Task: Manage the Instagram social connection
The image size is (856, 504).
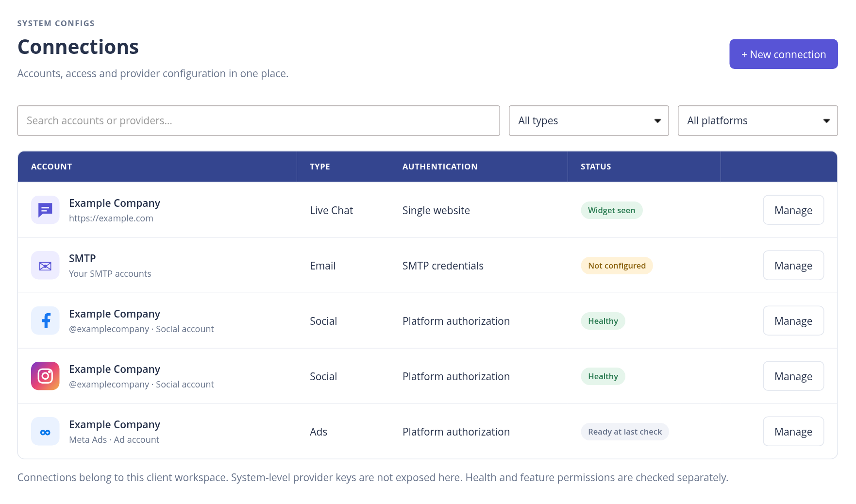Action: (x=793, y=376)
